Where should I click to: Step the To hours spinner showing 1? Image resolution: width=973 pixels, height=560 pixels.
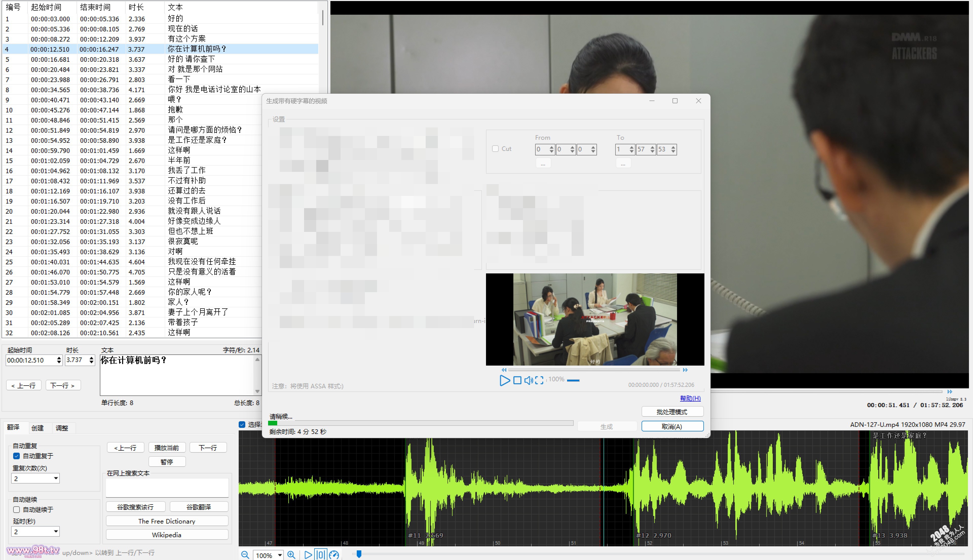[x=632, y=149]
